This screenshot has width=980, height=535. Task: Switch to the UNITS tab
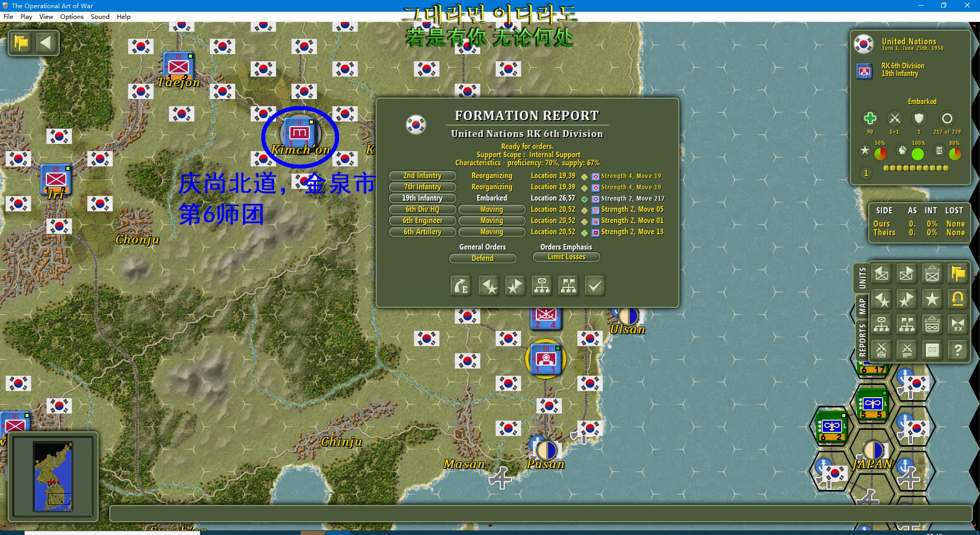(x=862, y=278)
